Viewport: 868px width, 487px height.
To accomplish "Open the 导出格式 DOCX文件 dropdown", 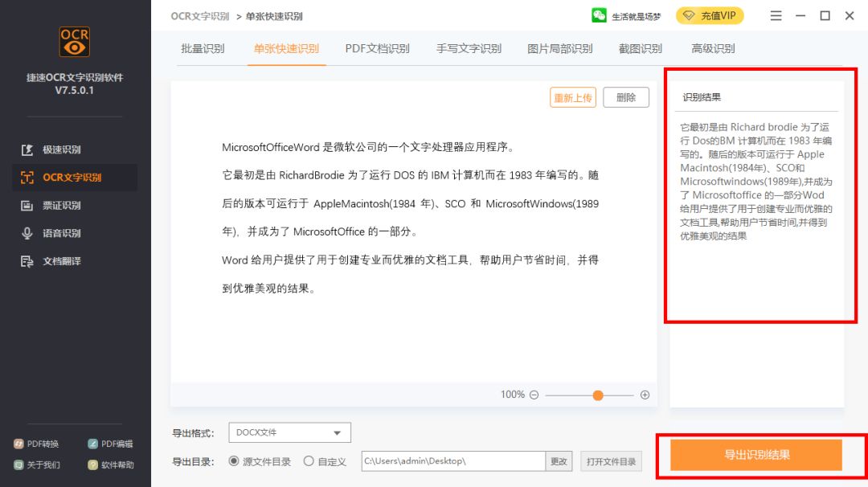I will [x=289, y=433].
